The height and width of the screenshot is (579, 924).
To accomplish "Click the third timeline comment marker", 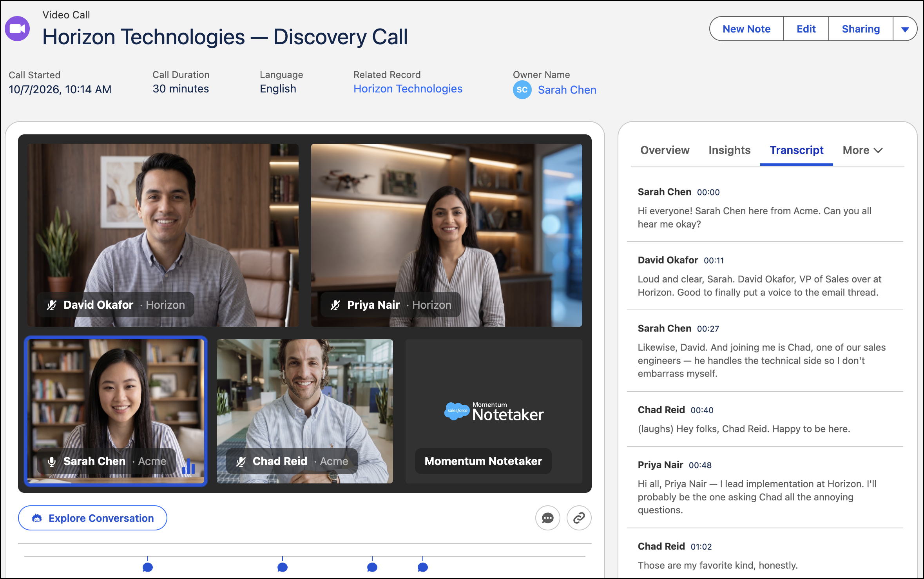I will click(x=372, y=567).
